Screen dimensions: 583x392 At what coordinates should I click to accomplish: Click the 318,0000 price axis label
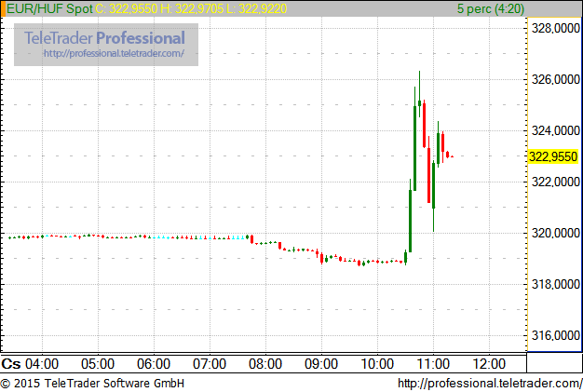(x=555, y=285)
